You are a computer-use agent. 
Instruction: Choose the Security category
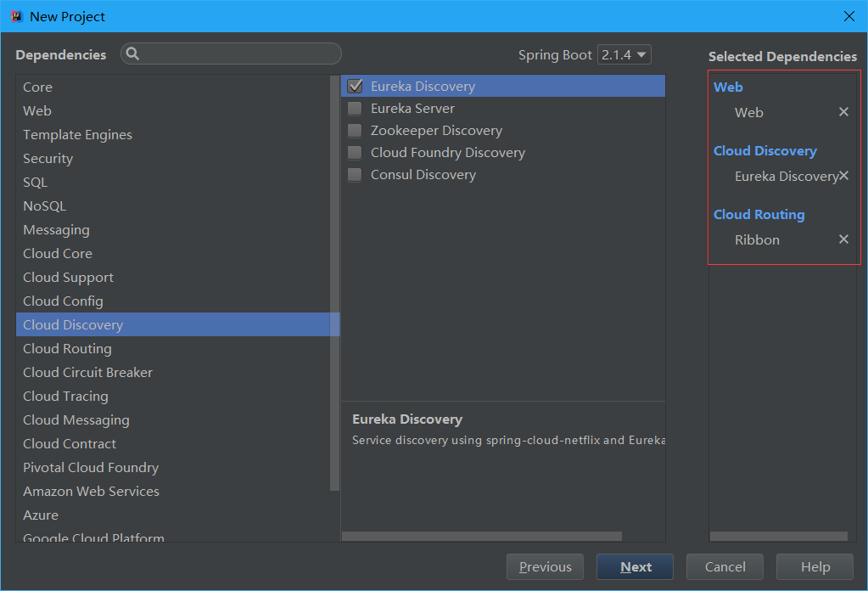coord(173,159)
